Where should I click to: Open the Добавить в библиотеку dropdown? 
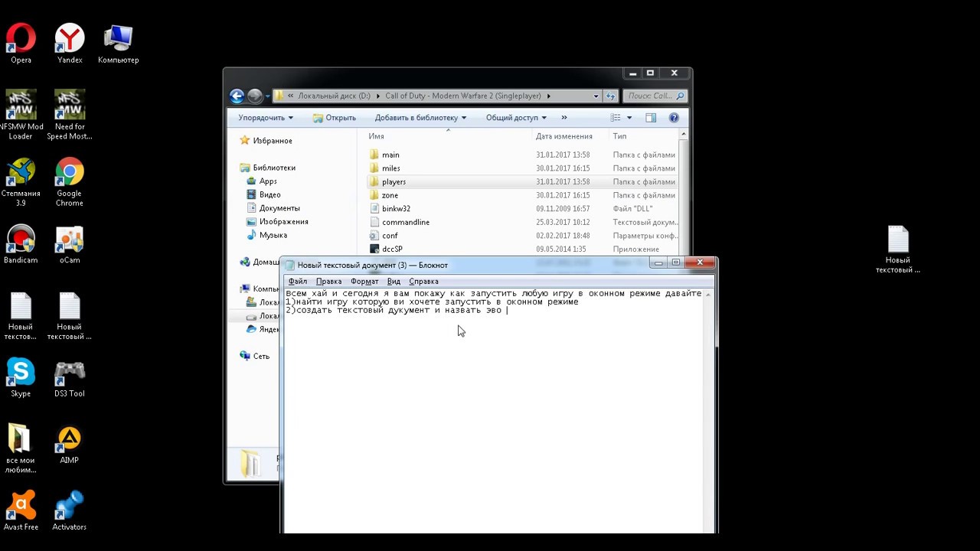(420, 118)
